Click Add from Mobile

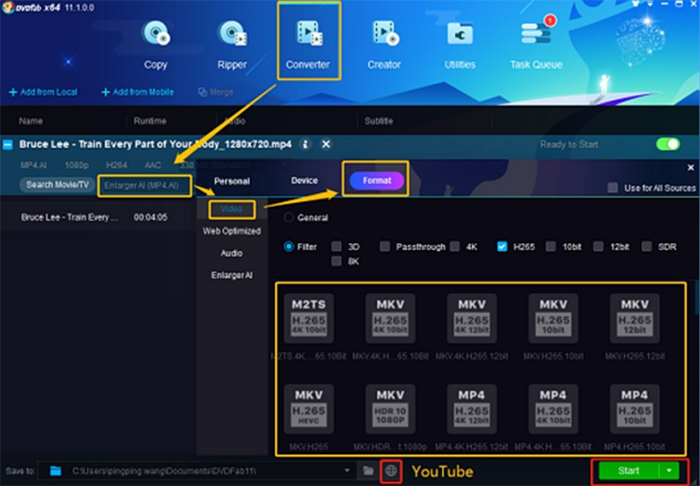138,92
